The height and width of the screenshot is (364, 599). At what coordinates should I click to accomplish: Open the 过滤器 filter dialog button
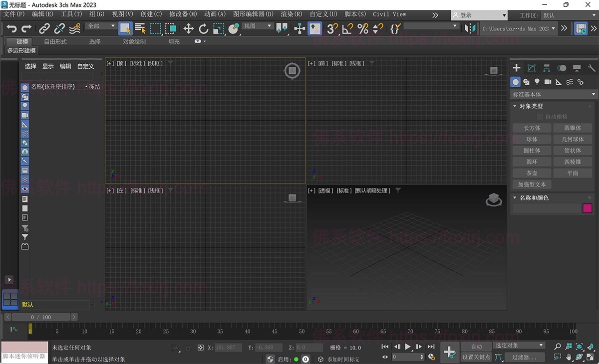[525, 358]
